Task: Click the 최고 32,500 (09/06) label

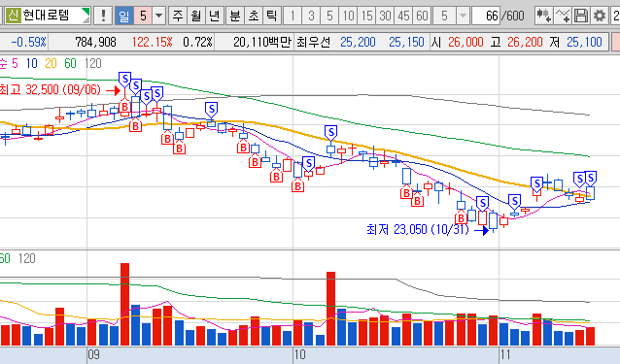Action: coord(51,89)
